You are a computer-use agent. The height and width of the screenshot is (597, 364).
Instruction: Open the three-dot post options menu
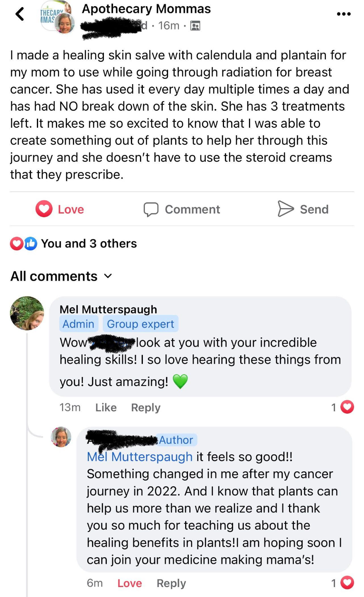[x=344, y=14]
